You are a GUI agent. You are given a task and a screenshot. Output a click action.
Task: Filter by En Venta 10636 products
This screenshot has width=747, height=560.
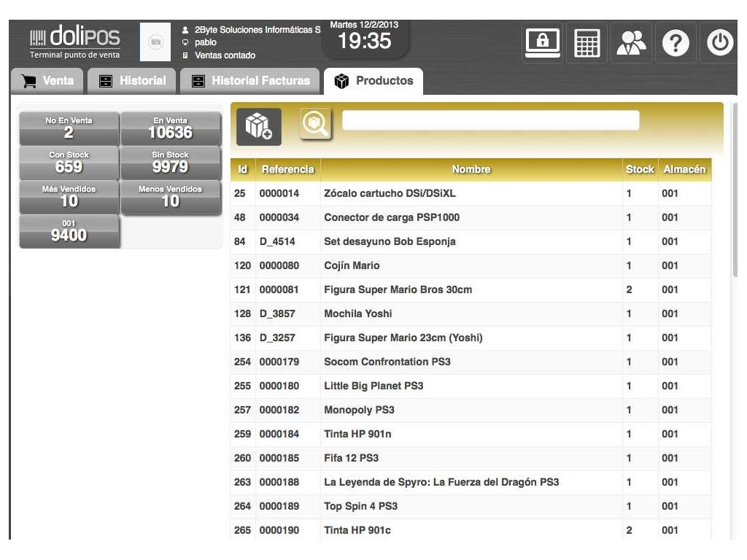[171, 128]
